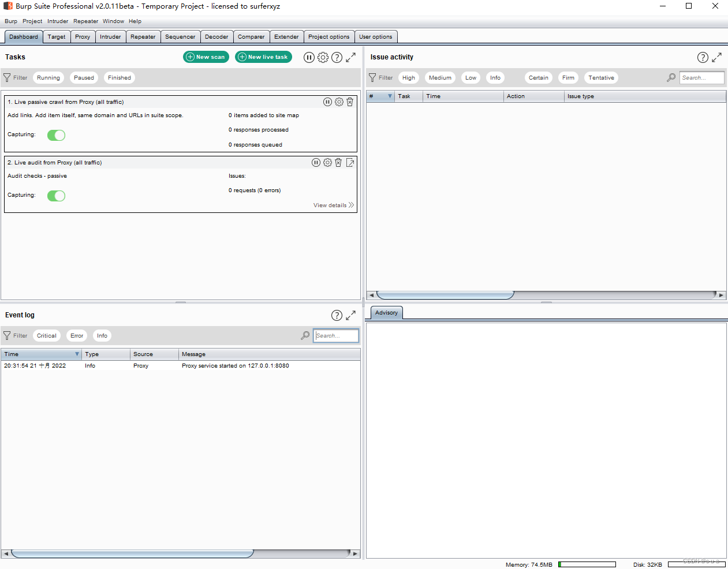Click the Issue activity search field
Image resolution: width=728 pixels, height=569 pixels.
(701, 78)
